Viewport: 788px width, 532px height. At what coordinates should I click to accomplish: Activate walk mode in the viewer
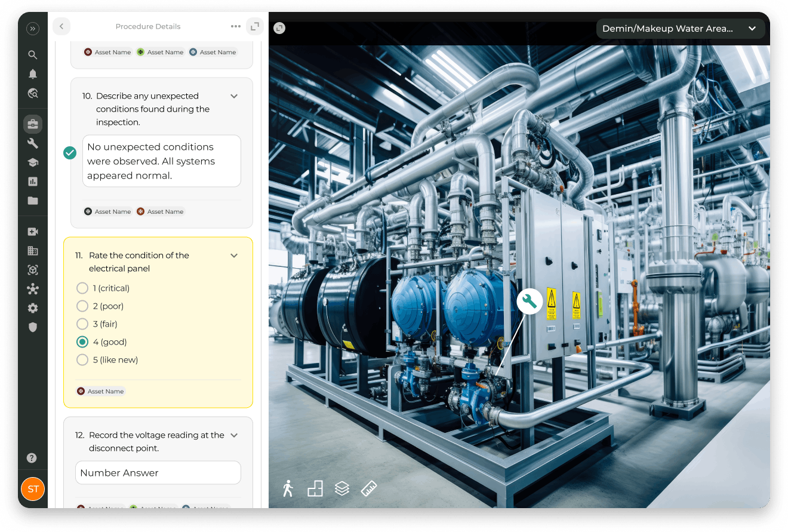click(288, 488)
